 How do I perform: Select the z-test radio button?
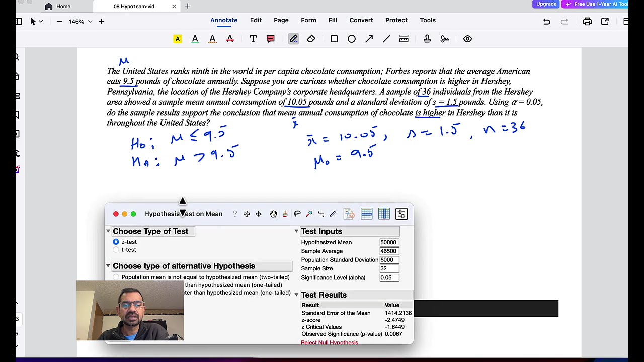(x=116, y=242)
